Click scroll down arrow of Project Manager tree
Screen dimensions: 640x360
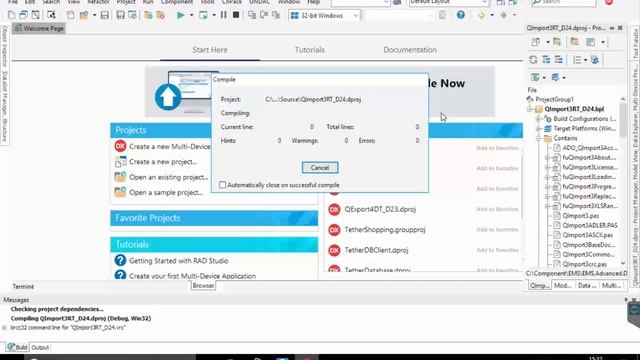coord(623,263)
